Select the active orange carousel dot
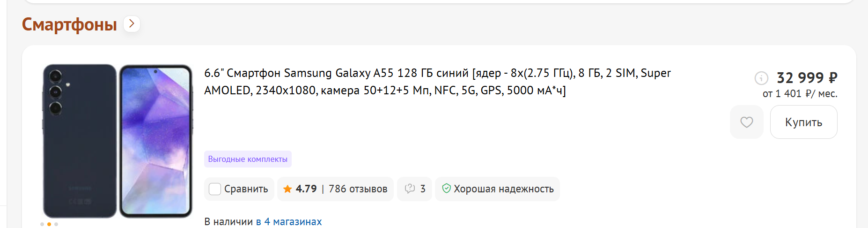The height and width of the screenshot is (228, 868). [x=49, y=224]
